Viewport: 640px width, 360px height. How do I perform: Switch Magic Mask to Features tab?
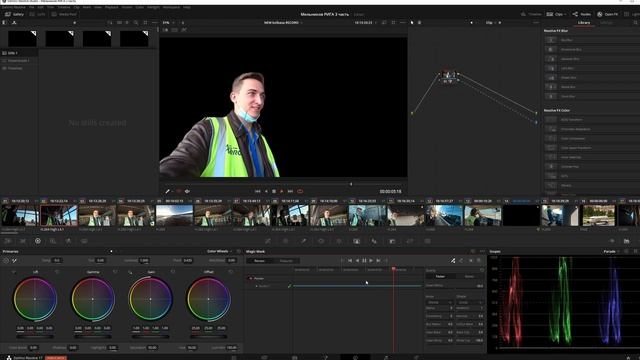coord(286,260)
